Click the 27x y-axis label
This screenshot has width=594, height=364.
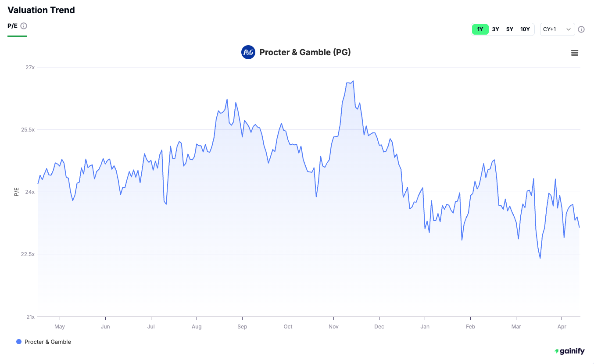tap(30, 68)
